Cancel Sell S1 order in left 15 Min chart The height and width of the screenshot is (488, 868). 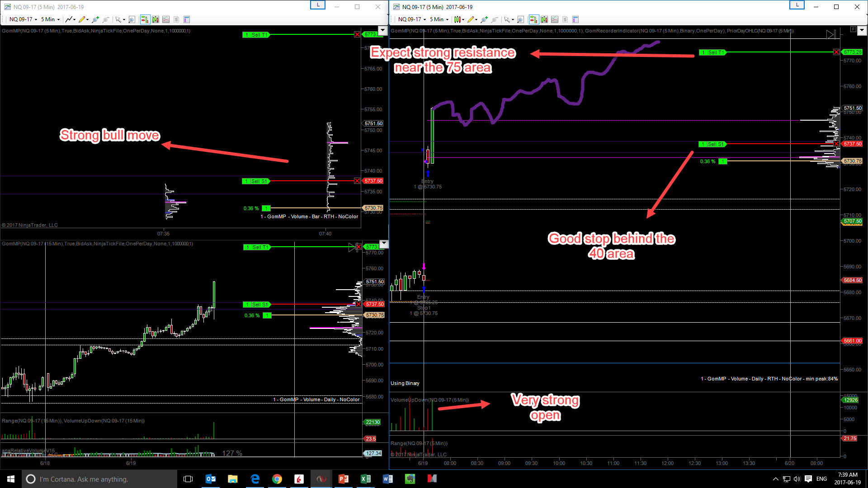359,305
